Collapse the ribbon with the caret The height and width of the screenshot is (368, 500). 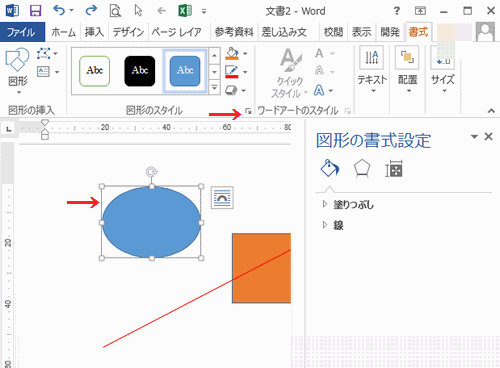coord(491,111)
